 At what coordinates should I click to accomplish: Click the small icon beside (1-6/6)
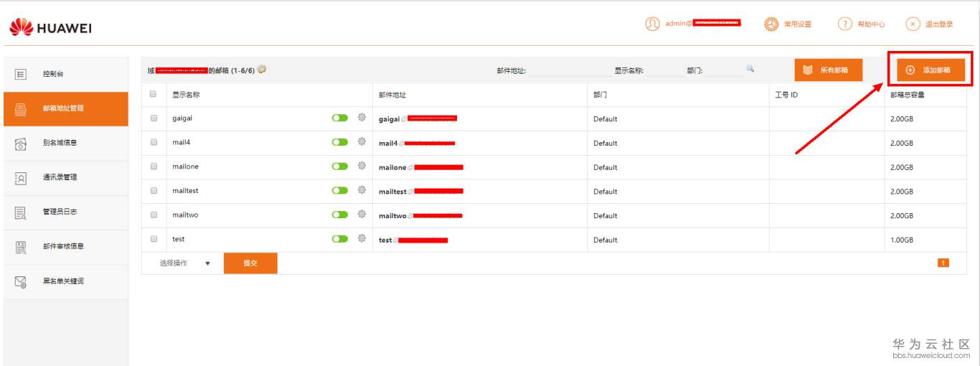pyautogui.click(x=262, y=70)
